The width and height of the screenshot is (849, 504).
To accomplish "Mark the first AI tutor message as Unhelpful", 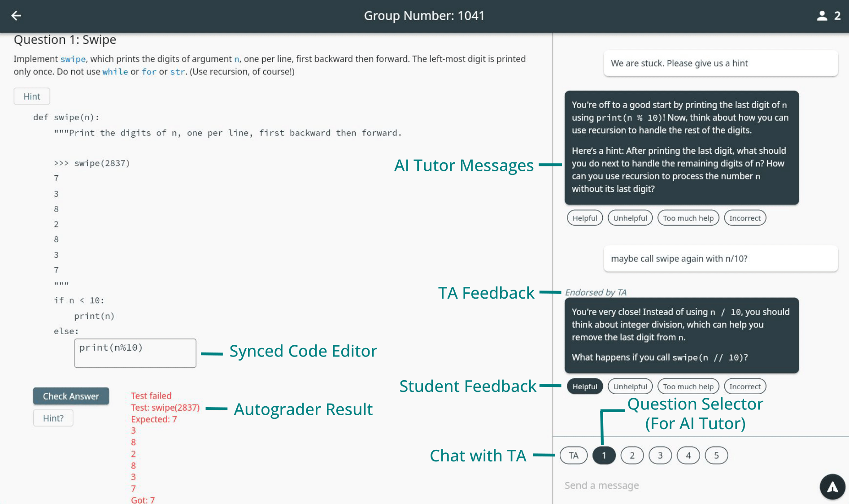I will pos(630,218).
